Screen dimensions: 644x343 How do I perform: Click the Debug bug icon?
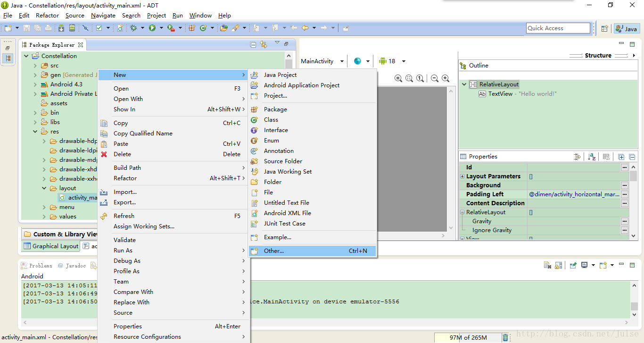[x=133, y=28]
